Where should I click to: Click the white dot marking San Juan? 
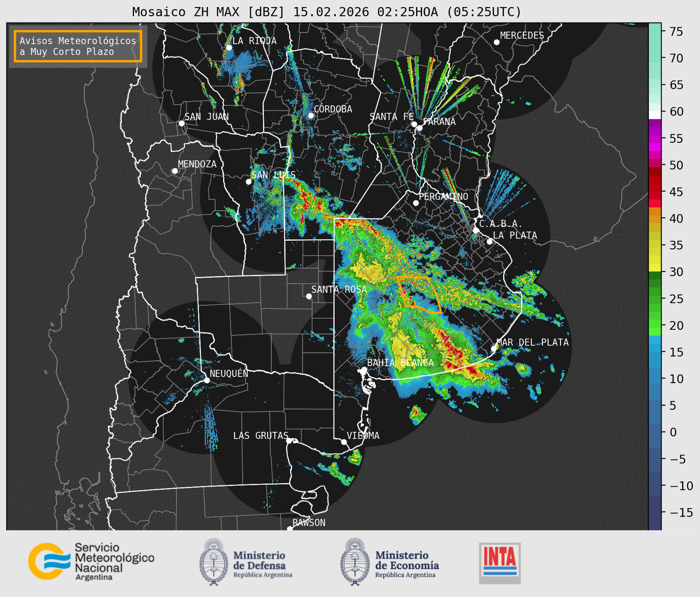tap(181, 123)
